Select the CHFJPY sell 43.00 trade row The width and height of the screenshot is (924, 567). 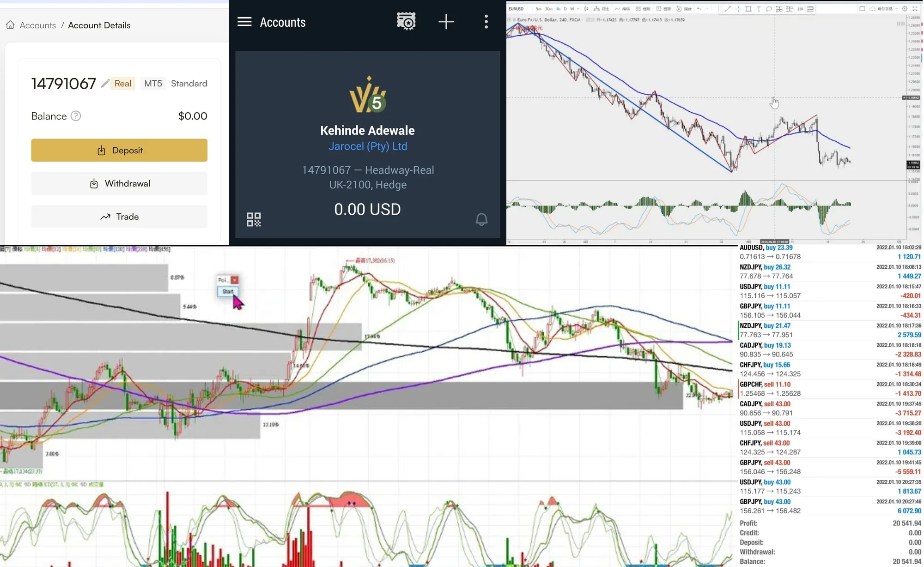pos(830,447)
